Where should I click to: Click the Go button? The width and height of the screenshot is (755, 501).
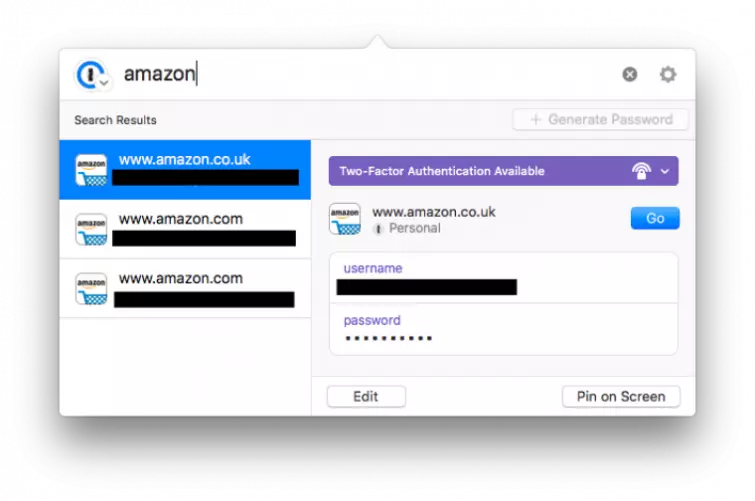[655, 218]
